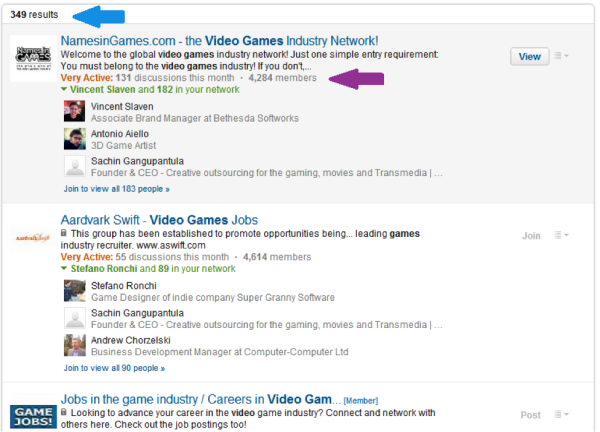
Task: Select 3D Game Artist title
Action: pos(124,145)
